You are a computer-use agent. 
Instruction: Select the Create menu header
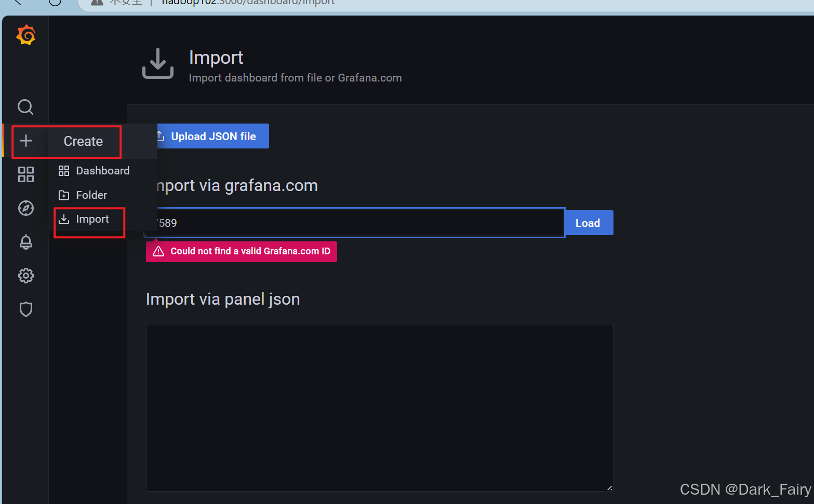coord(83,141)
